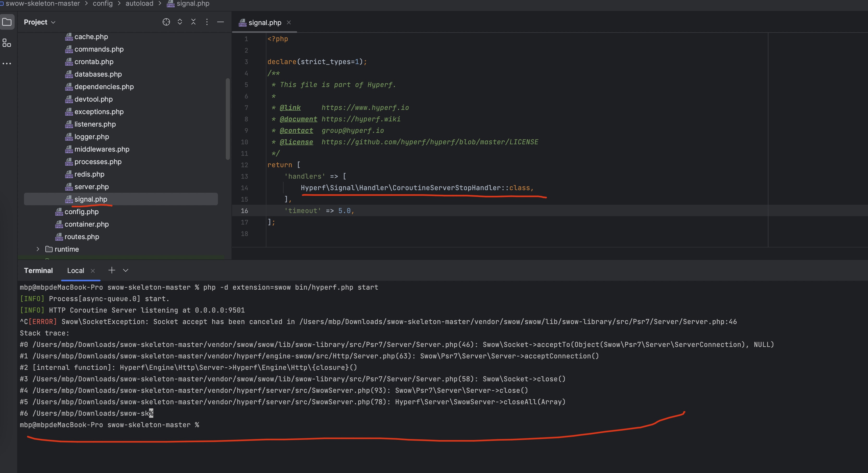The image size is (868, 473).
Task: Open the Project tool window folder icon
Action: [7, 22]
